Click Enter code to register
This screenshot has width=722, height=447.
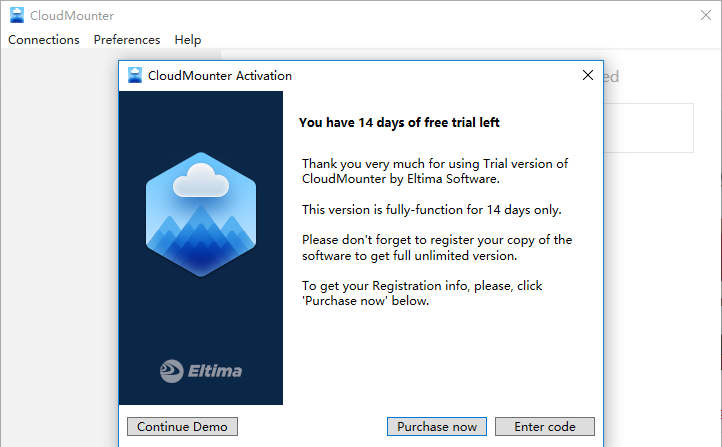click(x=545, y=427)
